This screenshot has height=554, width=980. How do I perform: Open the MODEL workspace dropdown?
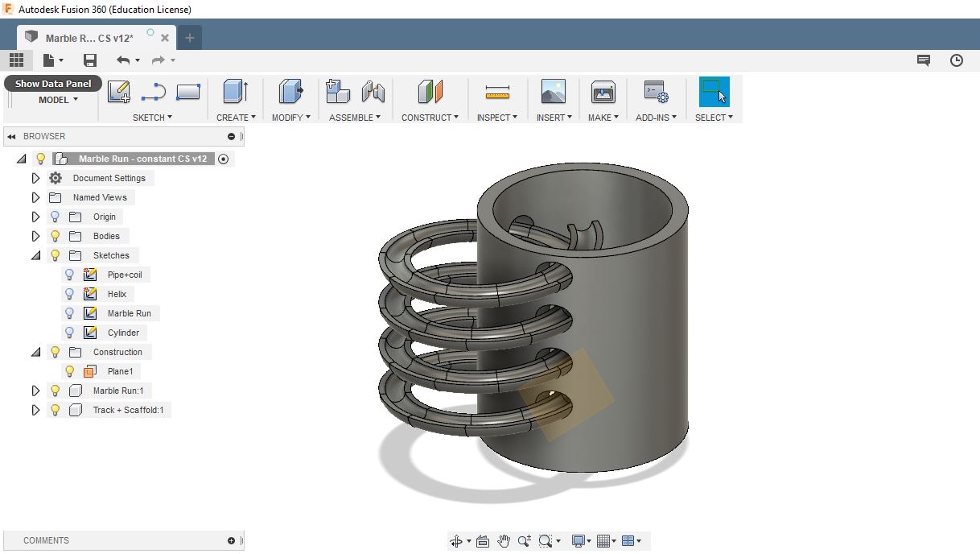click(x=58, y=100)
